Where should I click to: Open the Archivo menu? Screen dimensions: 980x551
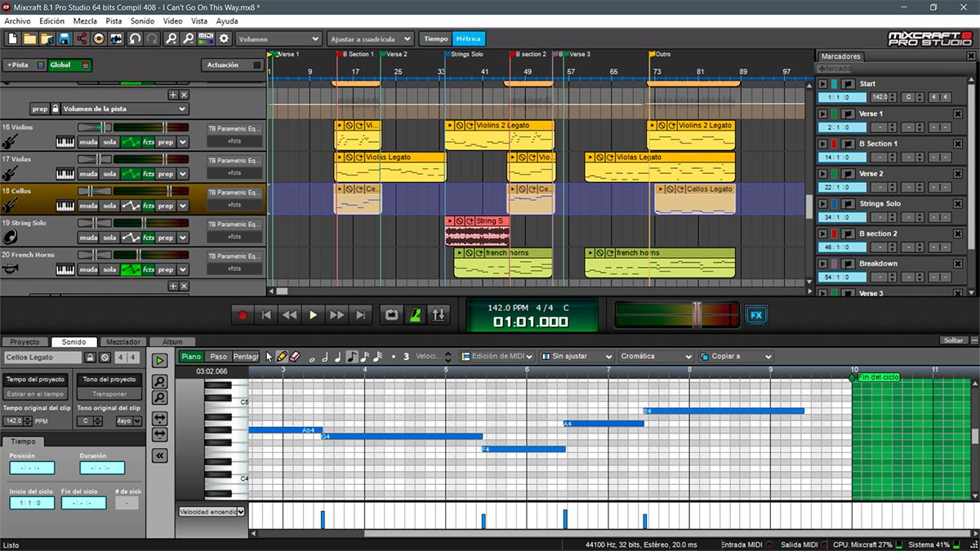point(17,21)
